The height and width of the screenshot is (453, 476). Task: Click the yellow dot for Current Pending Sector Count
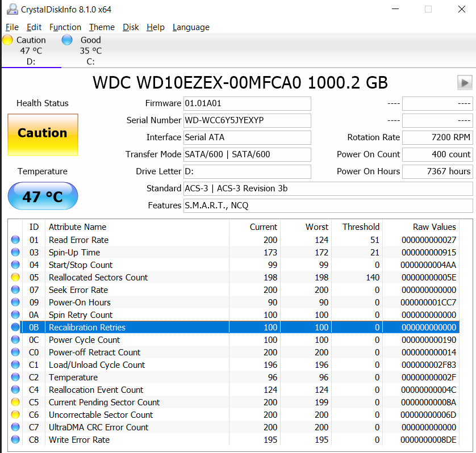pyautogui.click(x=15, y=402)
